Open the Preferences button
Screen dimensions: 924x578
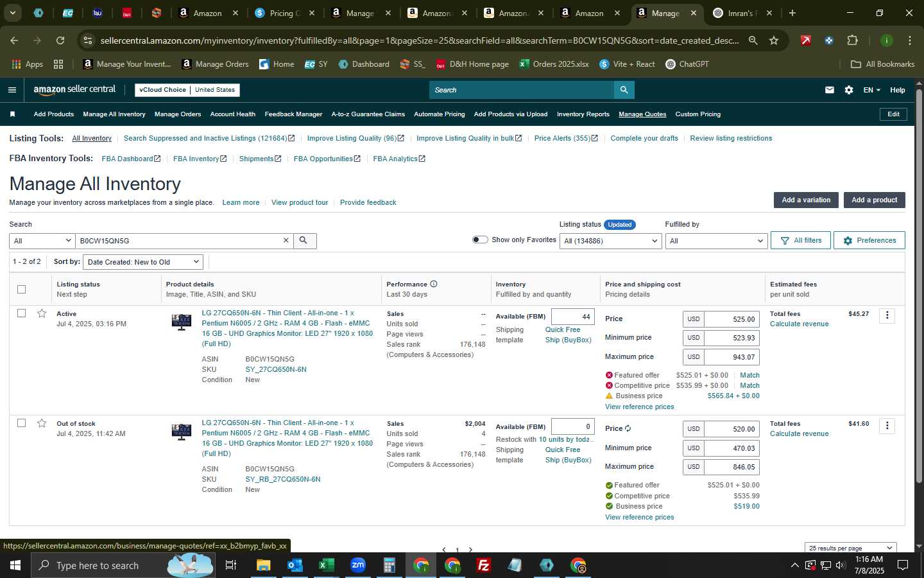869,240
